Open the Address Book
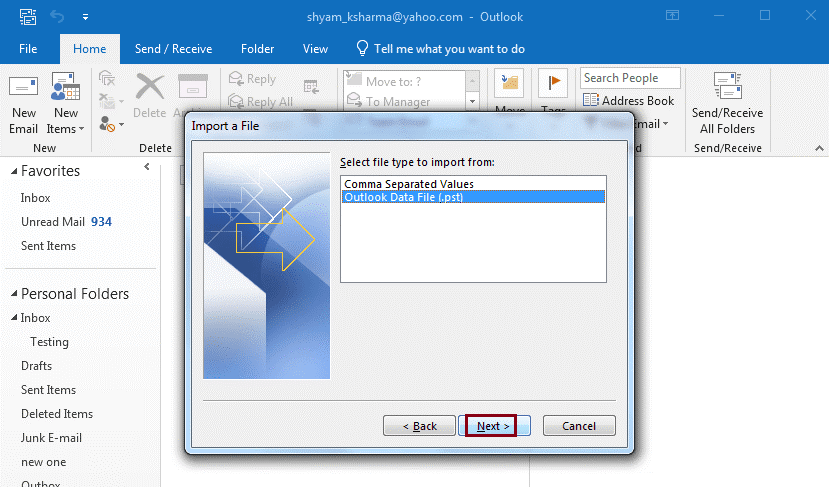This screenshot has height=487, width=829. click(628, 100)
